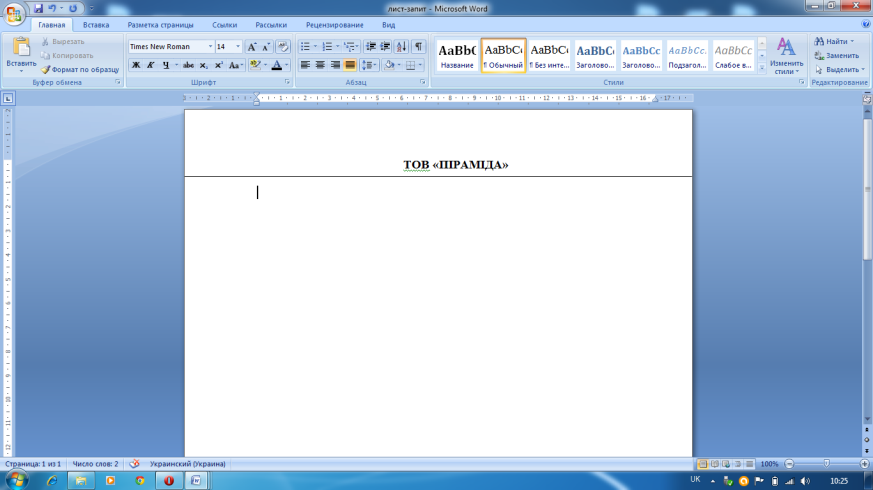Viewport: 873px width, 490px height.
Task: Click the Office button
Action: pyautogui.click(x=14, y=13)
